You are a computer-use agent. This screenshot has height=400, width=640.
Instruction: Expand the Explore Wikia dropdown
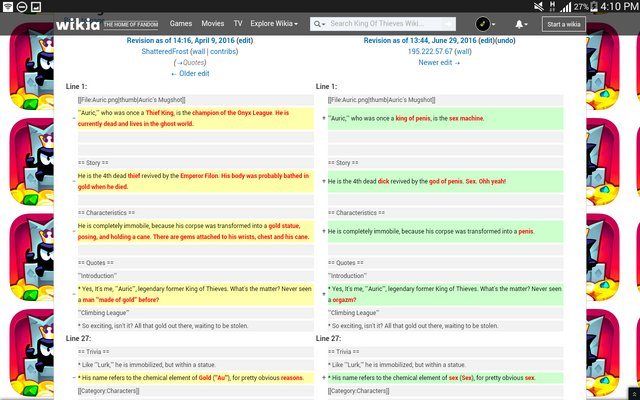tap(274, 24)
